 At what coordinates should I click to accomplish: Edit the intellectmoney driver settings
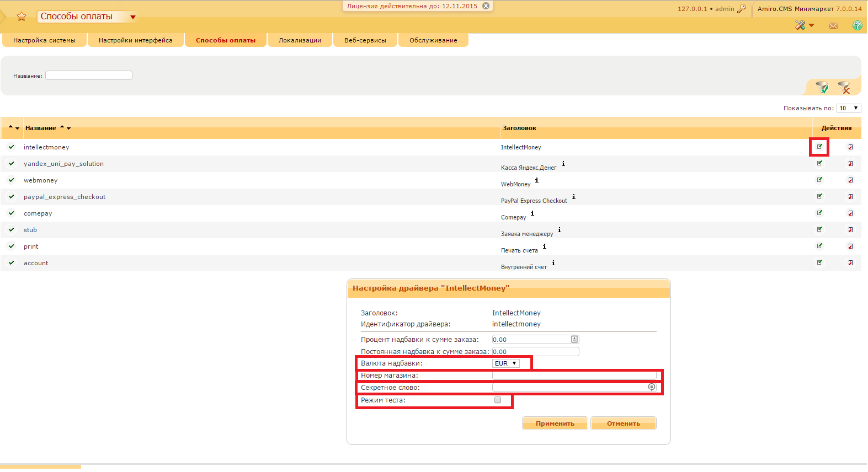point(819,147)
